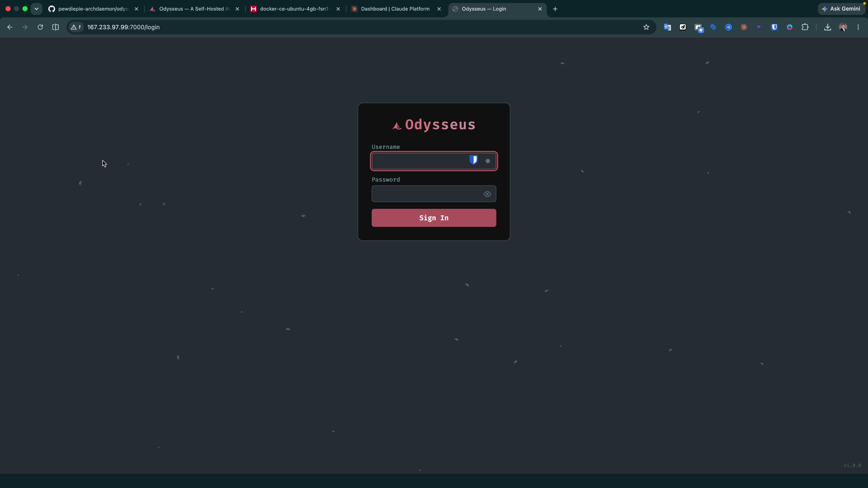
Task: Click the Username label
Action: [x=385, y=147]
